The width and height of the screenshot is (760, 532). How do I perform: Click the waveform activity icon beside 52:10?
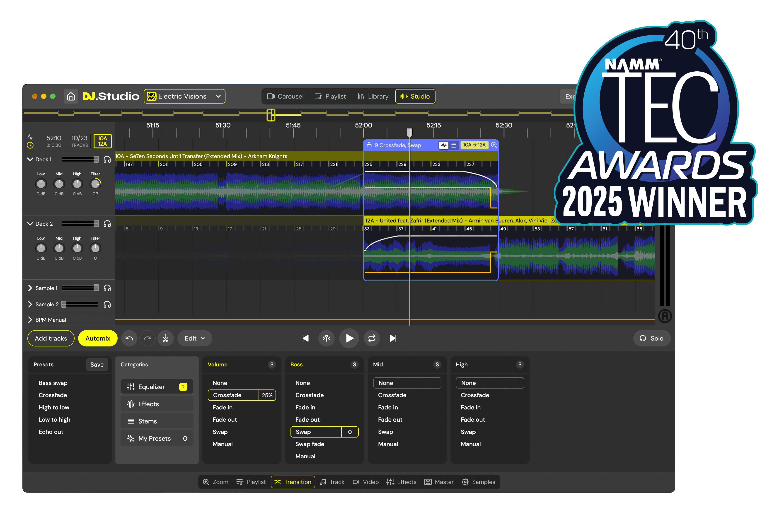[30, 137]
